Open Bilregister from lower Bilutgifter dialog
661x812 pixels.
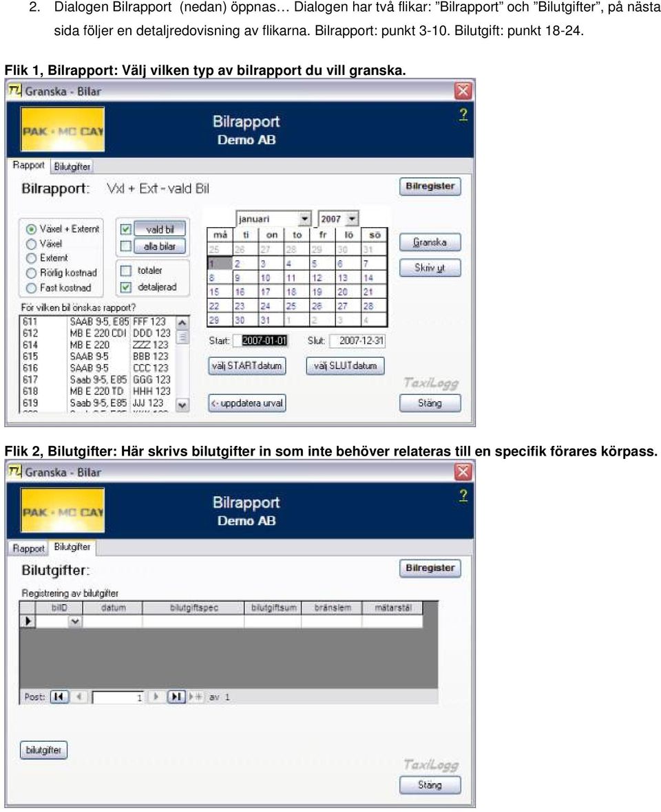[x=430, y=568]
